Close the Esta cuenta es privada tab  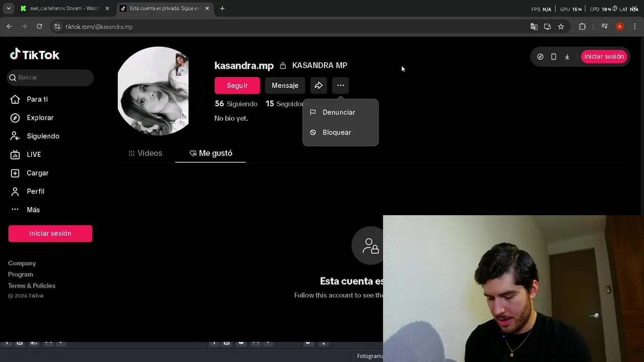[207, 9]
